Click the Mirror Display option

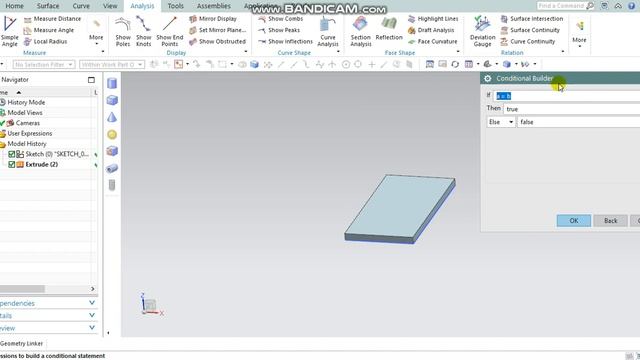tap(213, 19)
